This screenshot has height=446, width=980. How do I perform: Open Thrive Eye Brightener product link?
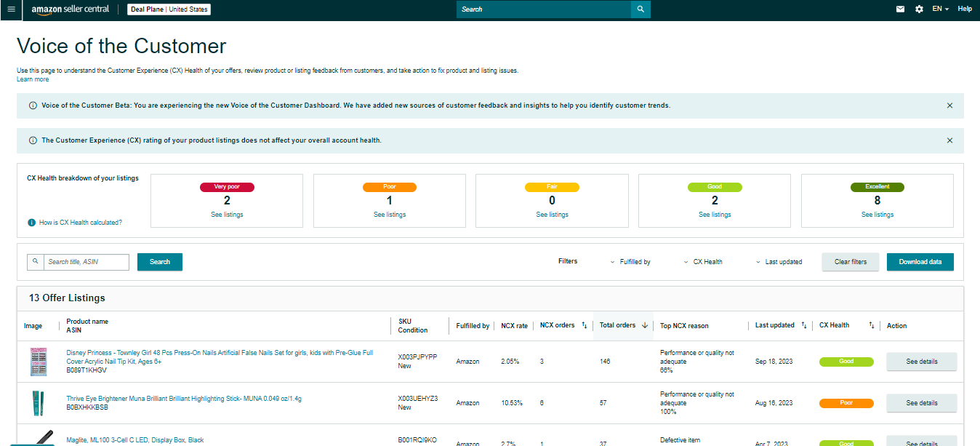point(184,399)
